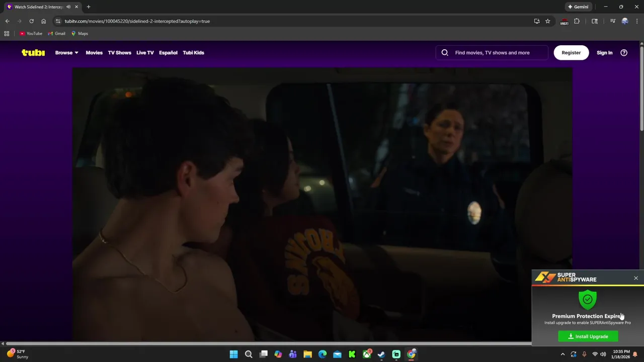
Task: Open the Chrome apps grid icon
Action: [x=7, y=34]
